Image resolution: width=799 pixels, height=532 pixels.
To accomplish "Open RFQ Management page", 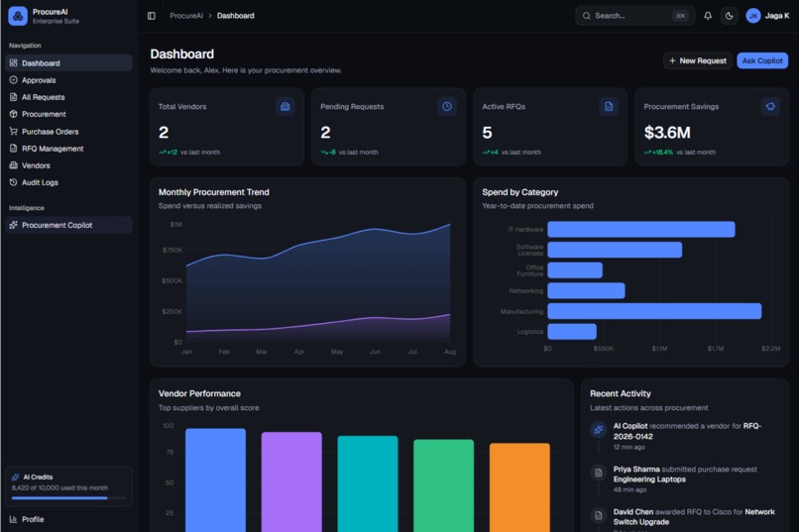I will pyautogui.click(x=68, y=149).
